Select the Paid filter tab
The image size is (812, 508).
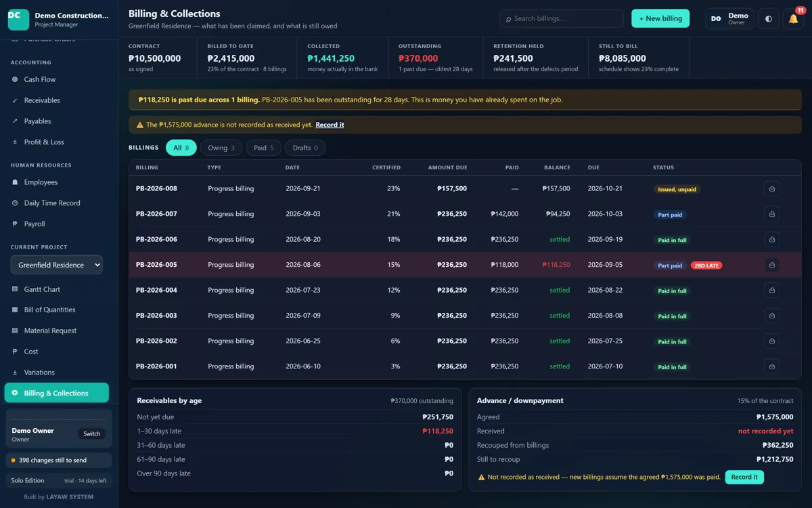264,148
